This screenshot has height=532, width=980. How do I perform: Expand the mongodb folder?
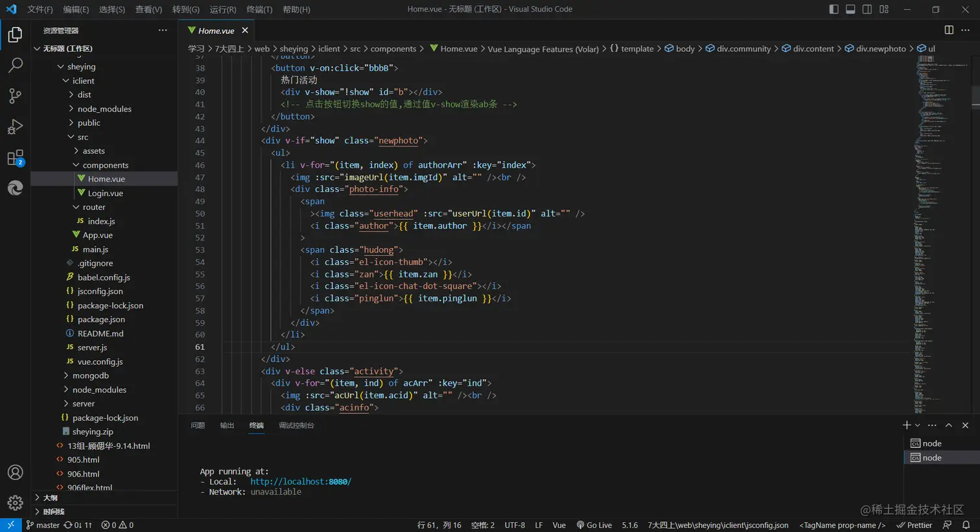[x=90, y=376]
